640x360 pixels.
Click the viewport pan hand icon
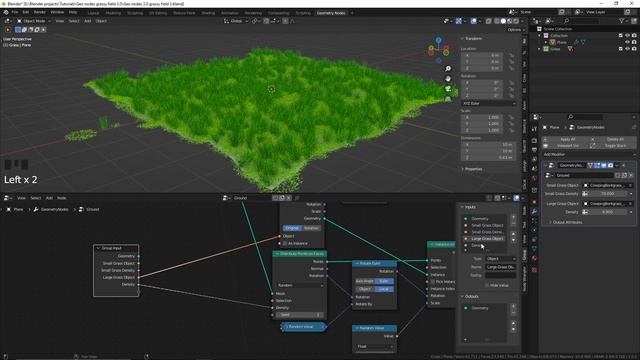point(448,79)
